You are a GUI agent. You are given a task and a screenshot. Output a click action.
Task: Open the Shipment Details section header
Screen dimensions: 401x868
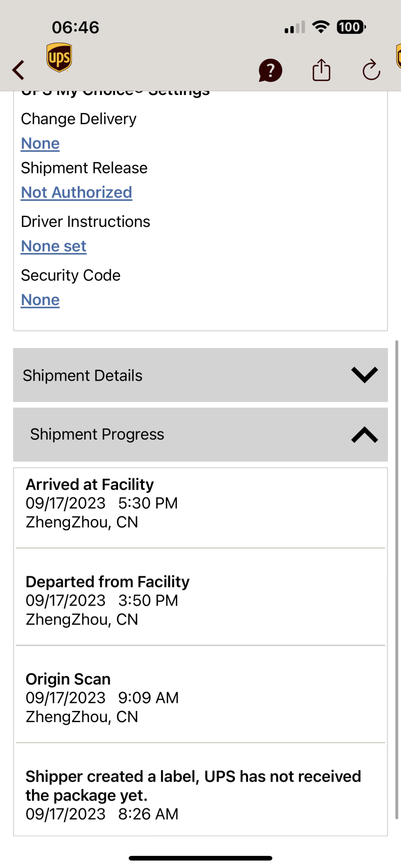pyautogui.click(x=200, y=375)
